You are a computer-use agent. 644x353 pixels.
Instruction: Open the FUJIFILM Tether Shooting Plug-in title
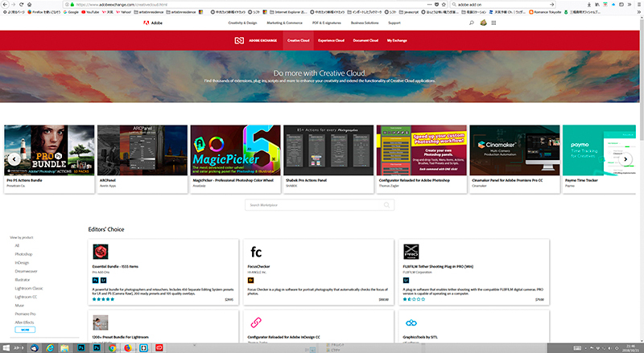pyautogui.click(x=438, y=267)
